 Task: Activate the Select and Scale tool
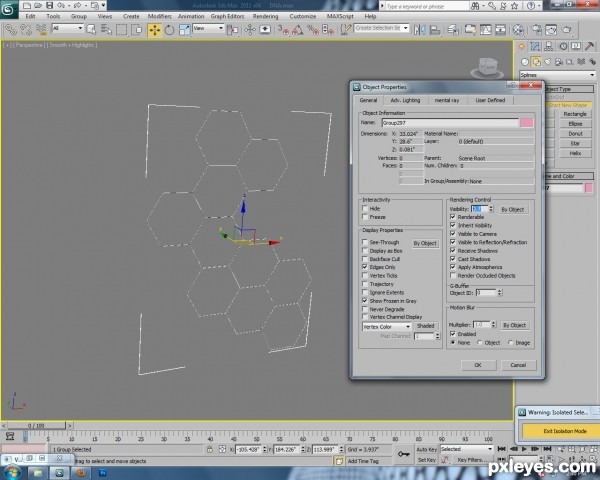(184, 29)
